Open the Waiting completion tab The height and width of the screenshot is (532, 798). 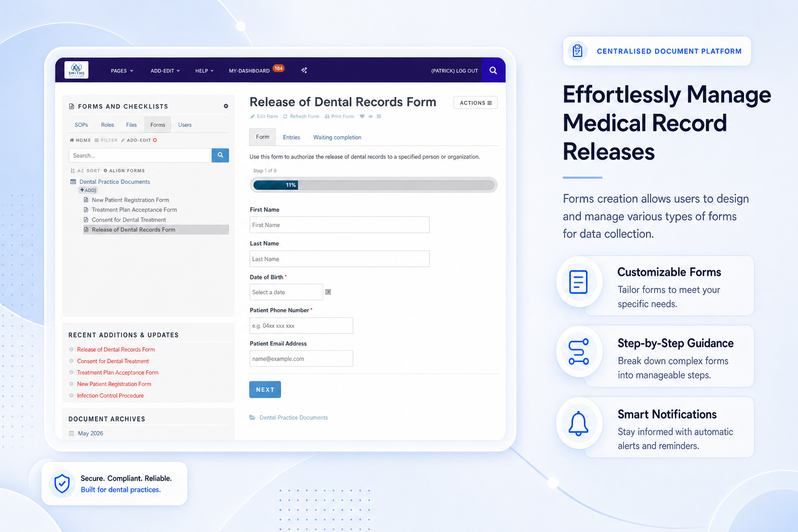coord(337,138)
